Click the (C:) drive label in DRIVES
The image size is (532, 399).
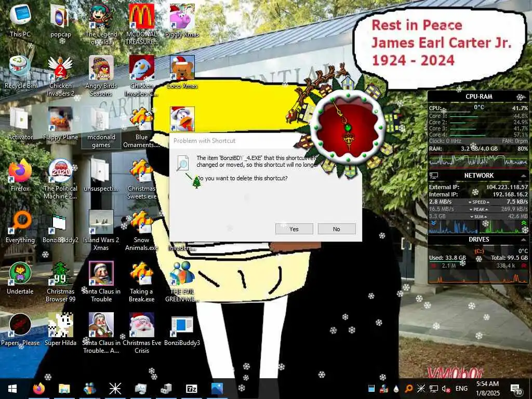(478, 251)
